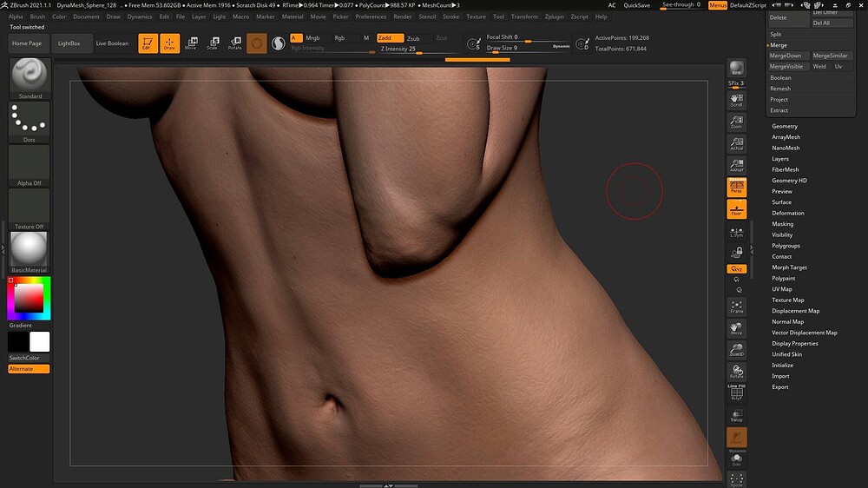Expand the Masking subpalette
Screen dimensions: 868x488
click(x=782, y=224)
